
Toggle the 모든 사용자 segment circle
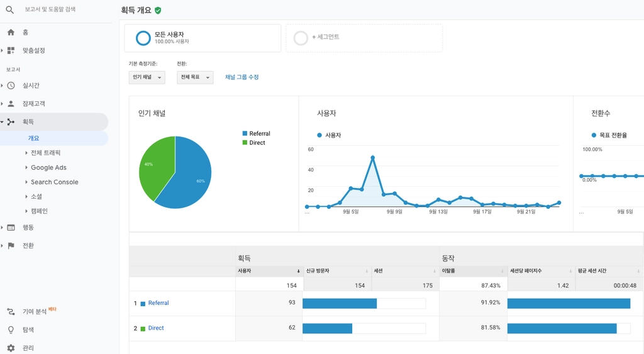tap(143, 38)
